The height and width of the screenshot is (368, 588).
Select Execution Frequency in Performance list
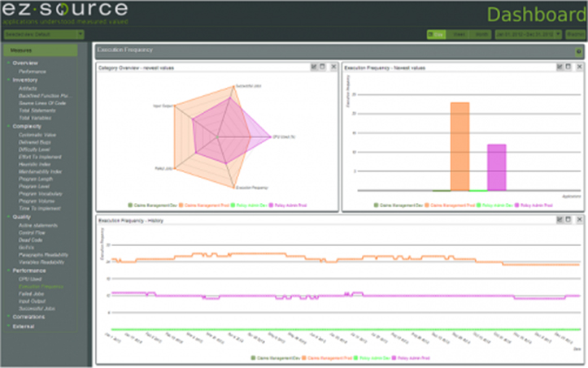[x=41, y=287]
